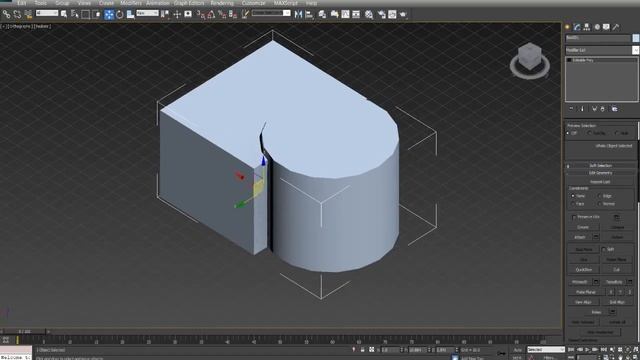Click the Mirror tool icon

298,14
